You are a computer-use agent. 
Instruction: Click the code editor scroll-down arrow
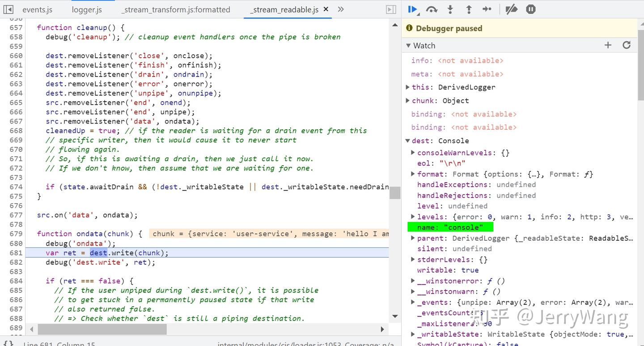(x=395, y=316)
